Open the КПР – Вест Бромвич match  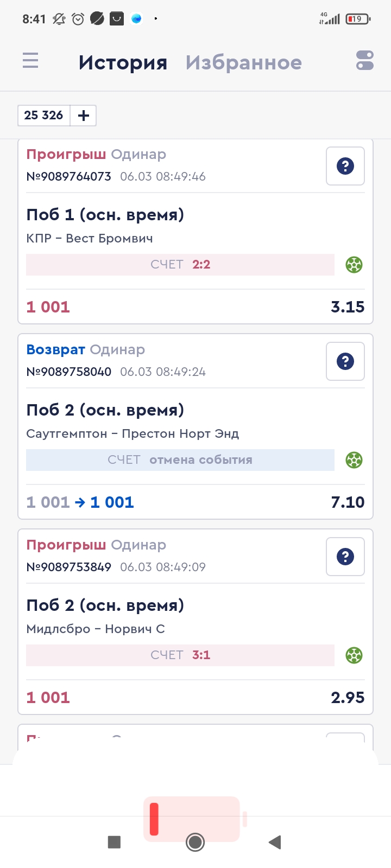(90, 238)
